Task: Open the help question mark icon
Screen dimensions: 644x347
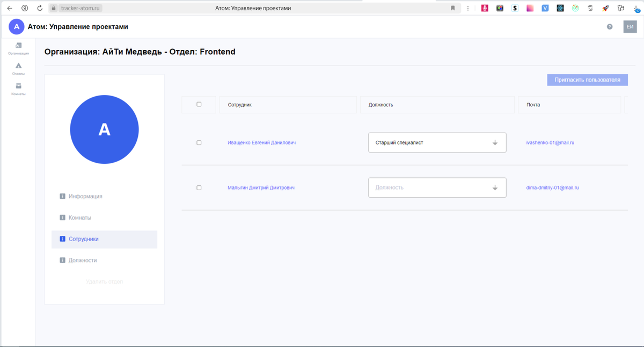Action: pos(610,27)
